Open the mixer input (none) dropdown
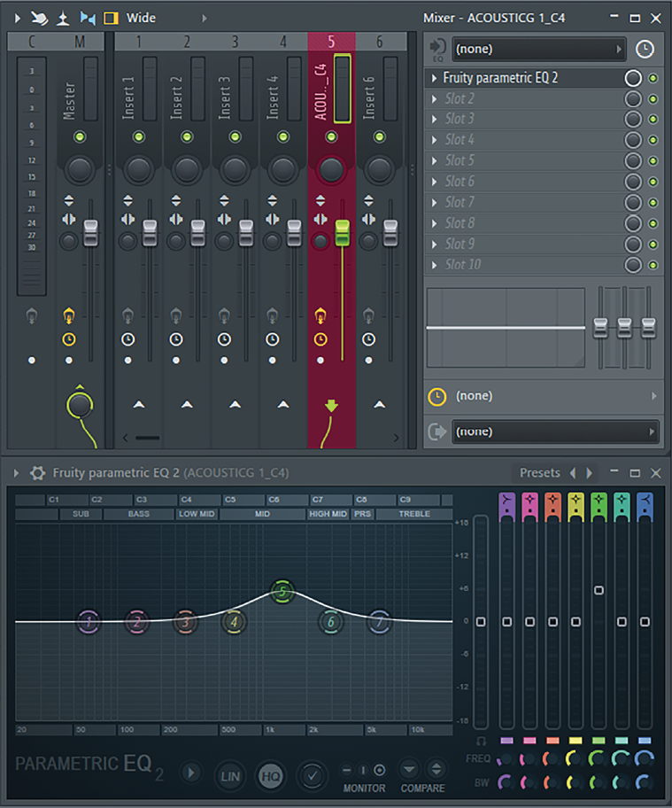 (538, 50)
